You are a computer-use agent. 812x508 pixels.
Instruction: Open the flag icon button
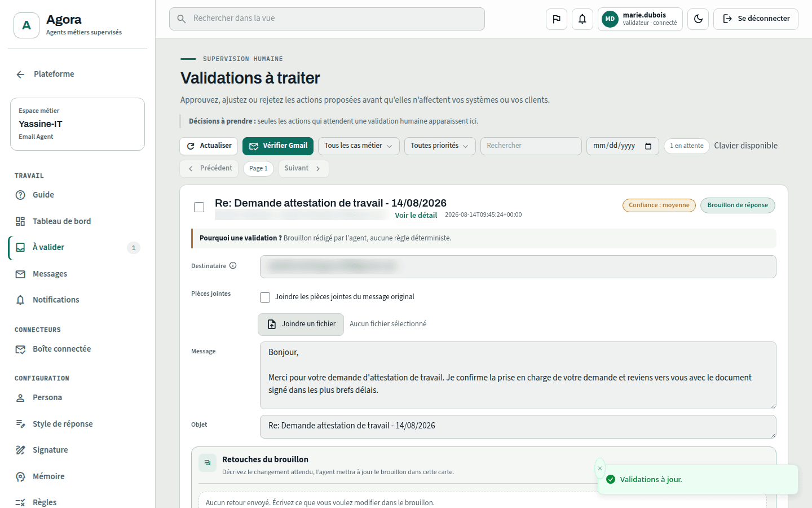tap(557, 19)
